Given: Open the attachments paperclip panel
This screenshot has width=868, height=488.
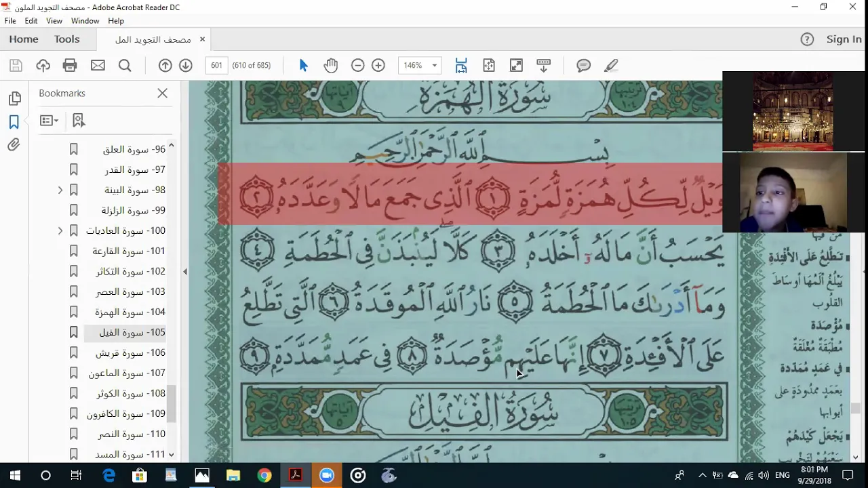Looking at the screenshot, I should click(x=14, y=145).
